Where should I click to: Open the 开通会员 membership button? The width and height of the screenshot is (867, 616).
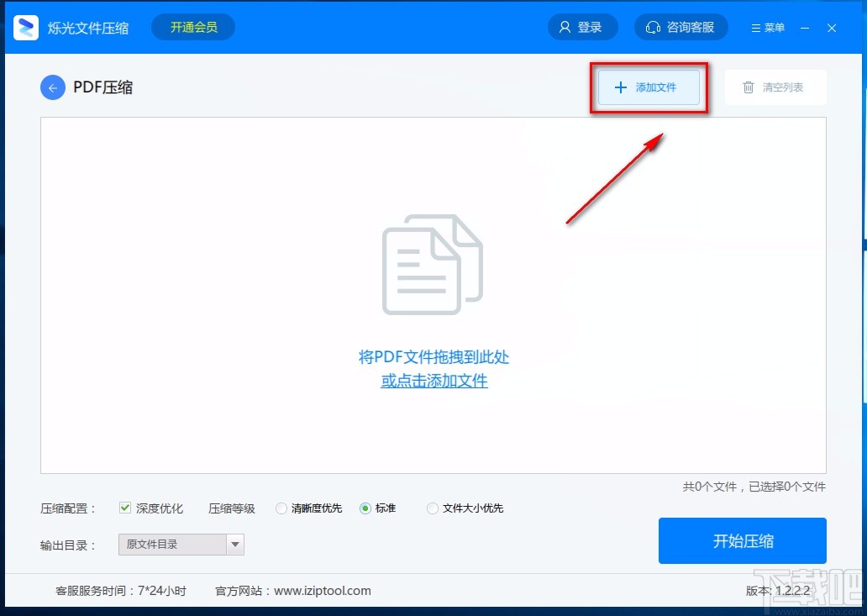[193, 27]
